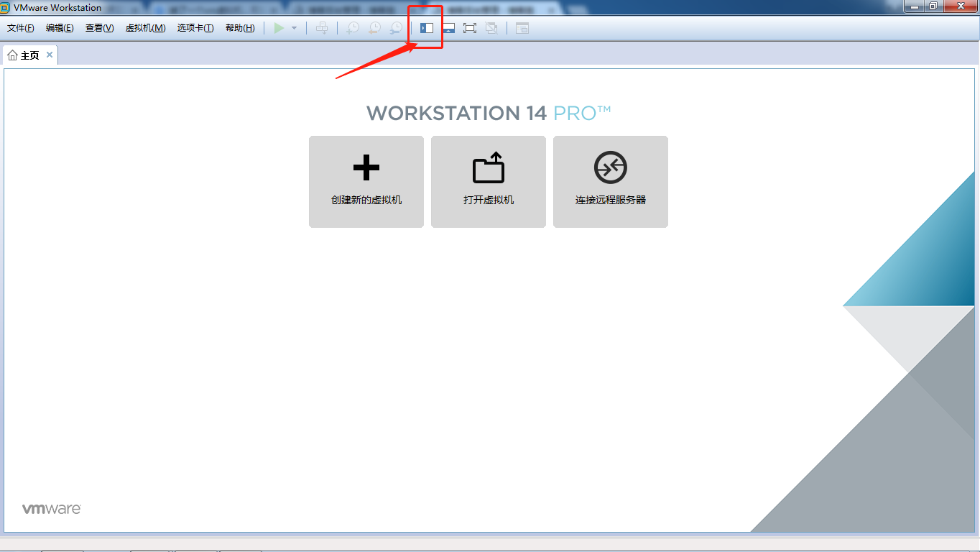Click the Unity mode toolbar icon

click(x=491, y=28)
